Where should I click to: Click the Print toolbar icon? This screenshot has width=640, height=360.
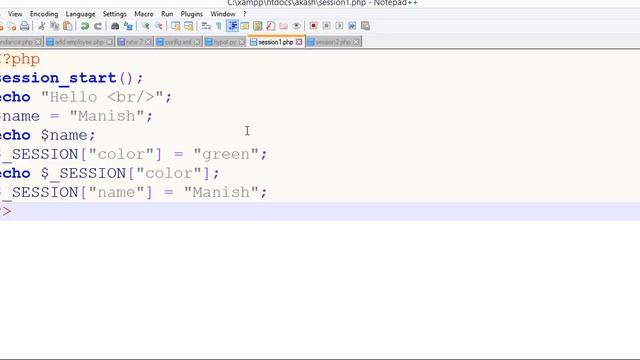point(24,26)
